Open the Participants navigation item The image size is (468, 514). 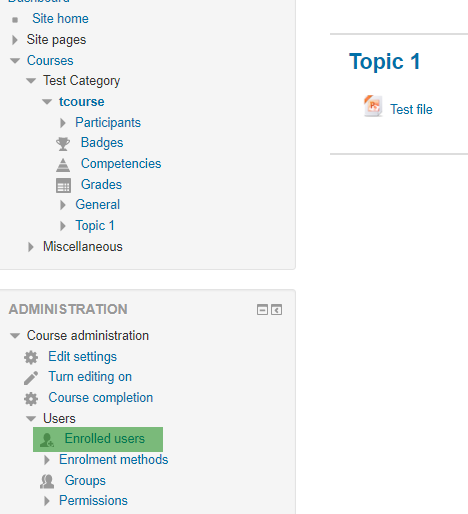coord(108,122)
